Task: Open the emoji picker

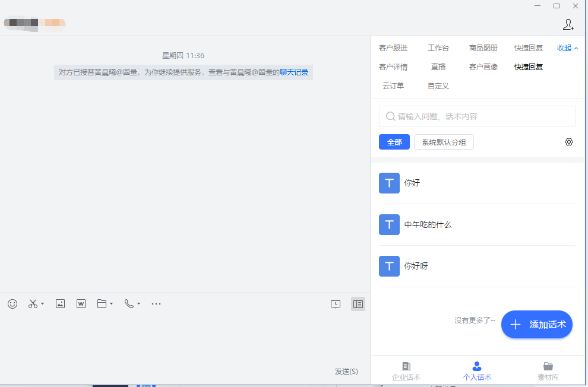Action: coord(12,304)
